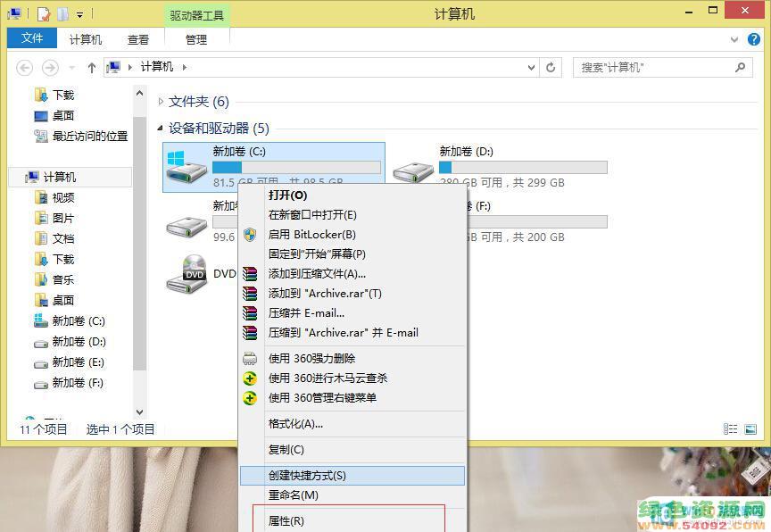
Task: Click the Forward navigation arrow
Action: pos(50,67)
